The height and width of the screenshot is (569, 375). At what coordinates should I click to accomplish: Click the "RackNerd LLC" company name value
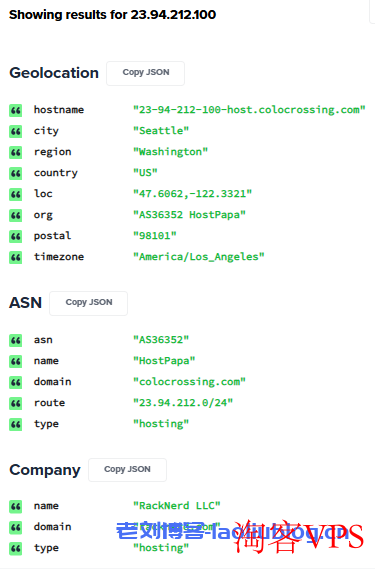[x=177, y=505]
